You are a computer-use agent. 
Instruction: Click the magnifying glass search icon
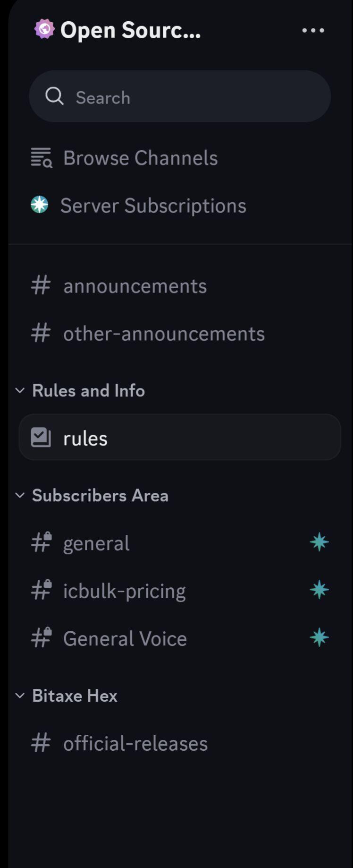point(54,96)
